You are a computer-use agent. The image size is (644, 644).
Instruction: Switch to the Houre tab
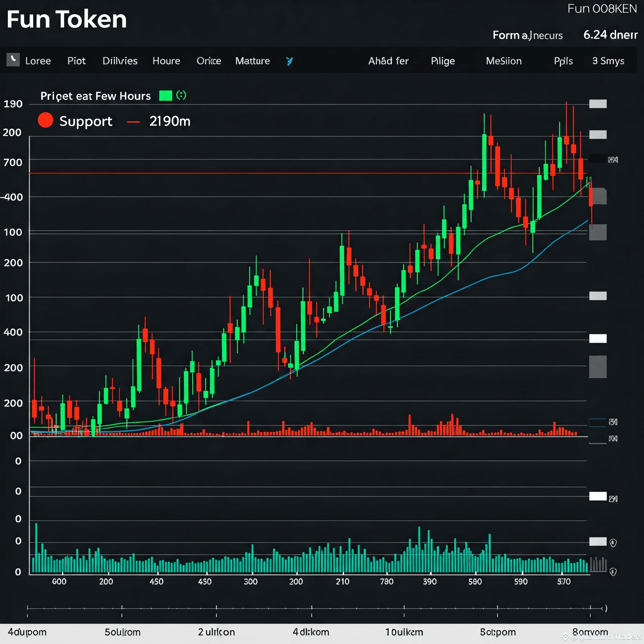166,61
